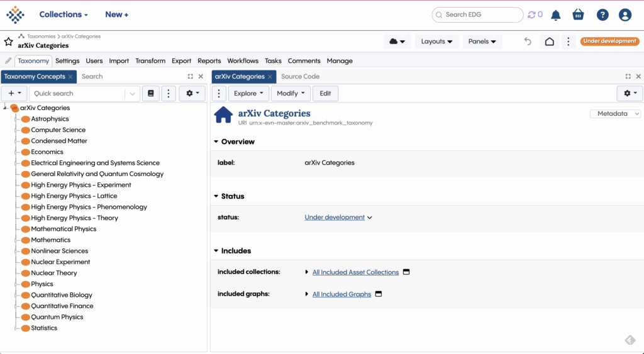Click the home icon in toolbar
644x354 pixels.
549,41
